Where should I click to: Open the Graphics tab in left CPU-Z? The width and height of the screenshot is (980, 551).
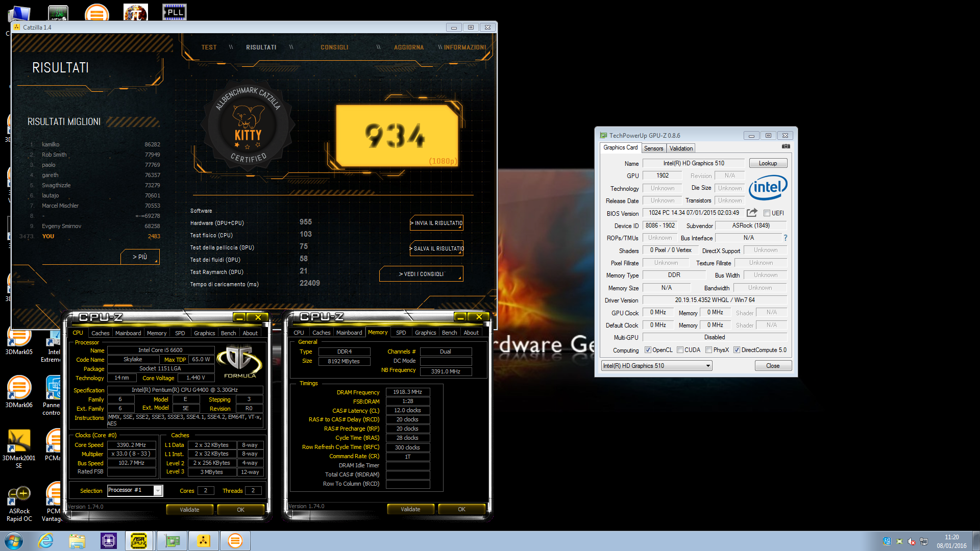(205, 333)
